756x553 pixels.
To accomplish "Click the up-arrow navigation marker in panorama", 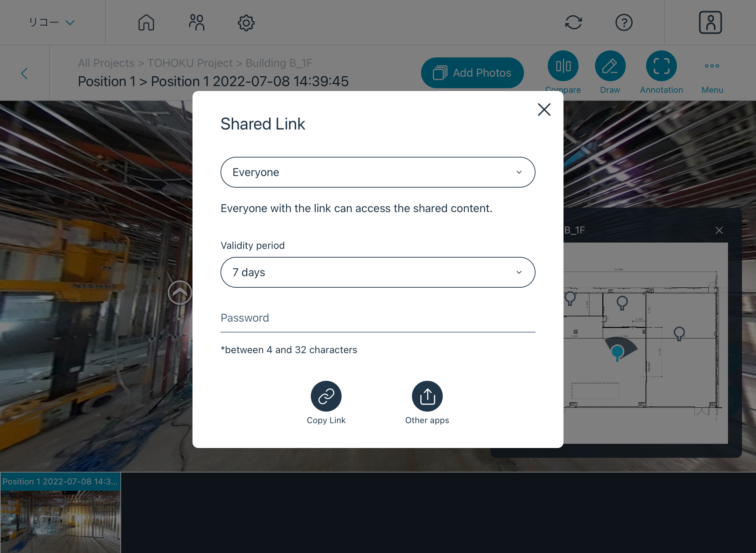I will 180,293.
